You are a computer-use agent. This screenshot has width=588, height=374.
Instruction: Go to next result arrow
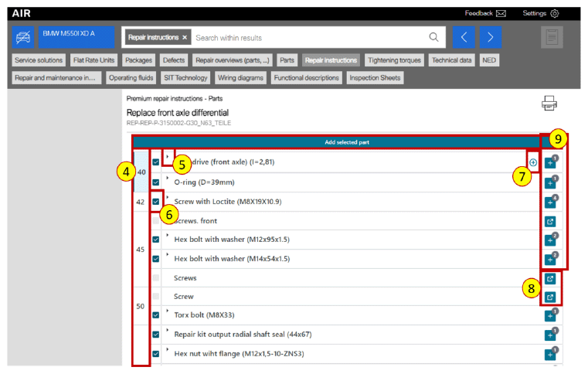(491, 37)
